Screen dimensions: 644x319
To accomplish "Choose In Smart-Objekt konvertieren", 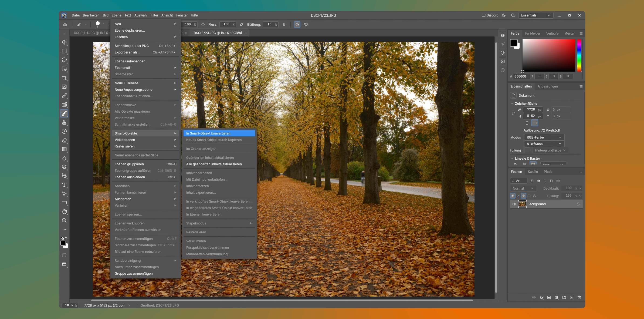I will click(219, 133).
